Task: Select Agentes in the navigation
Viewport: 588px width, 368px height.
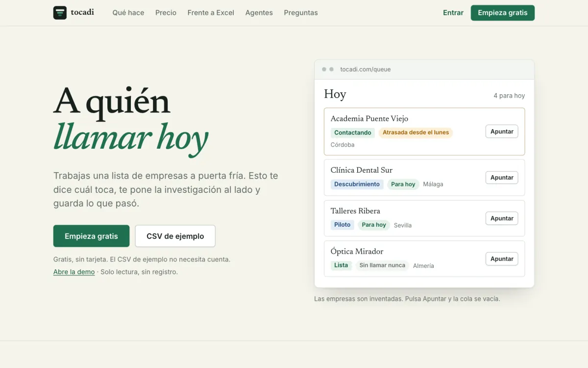Action: click(x=259, y=13)
